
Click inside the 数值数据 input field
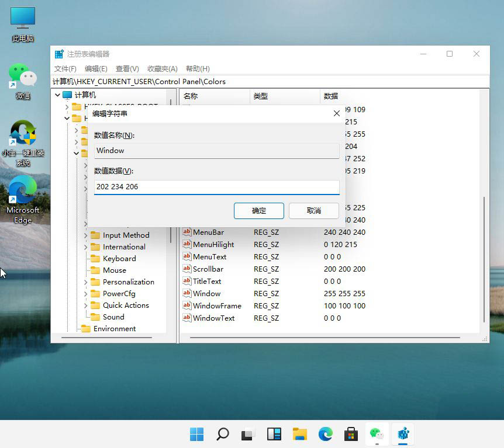pos(216,187)
